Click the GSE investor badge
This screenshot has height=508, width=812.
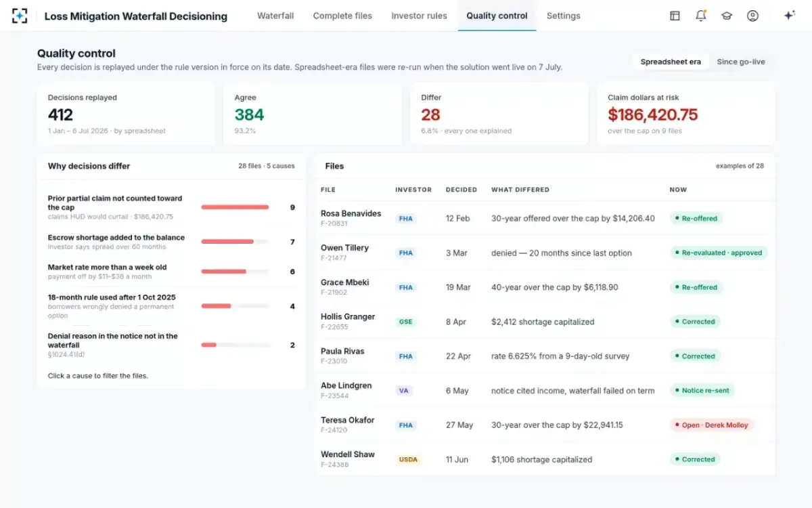(405, 322)
